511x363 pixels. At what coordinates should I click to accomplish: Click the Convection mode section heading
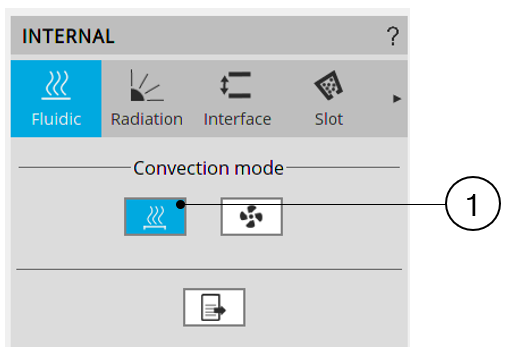tap(208, 168)
